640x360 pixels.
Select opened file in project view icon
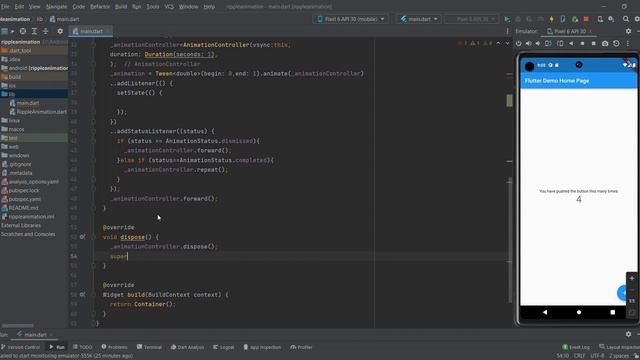click(x=23, y=31)
